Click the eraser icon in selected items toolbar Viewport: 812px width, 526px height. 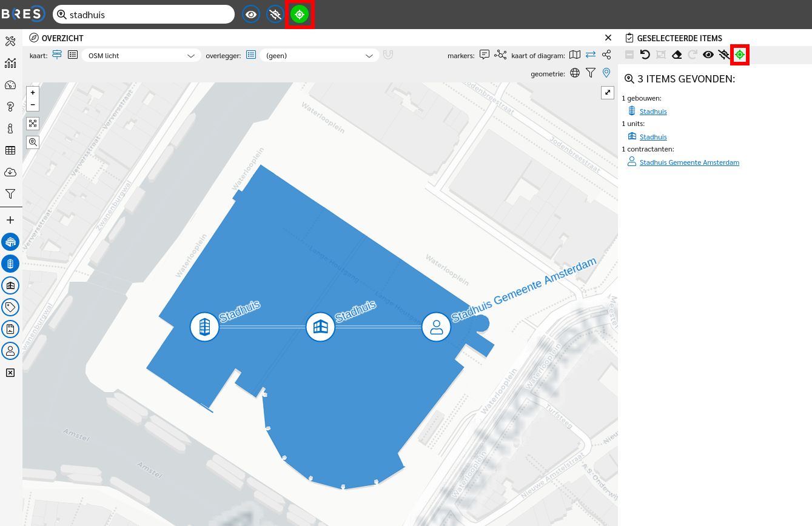click(x=677, y=55)
